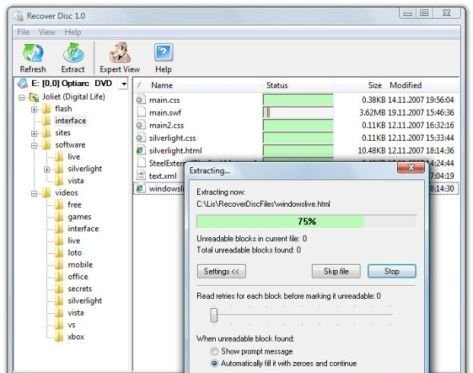The image size is (473, 373).
Task: Click the Settings << button
Action: point(221,271)
